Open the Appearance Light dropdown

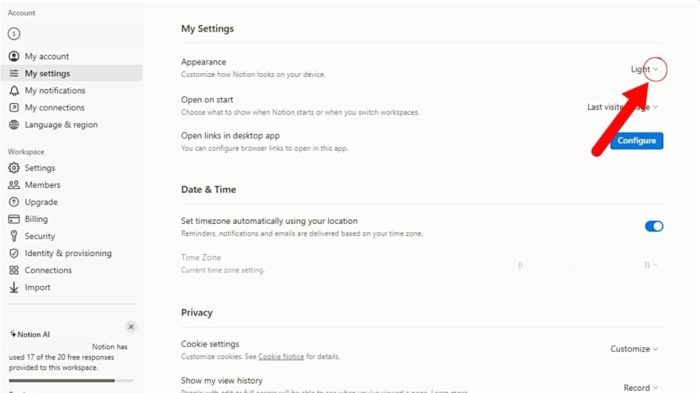tap(645, 69)
